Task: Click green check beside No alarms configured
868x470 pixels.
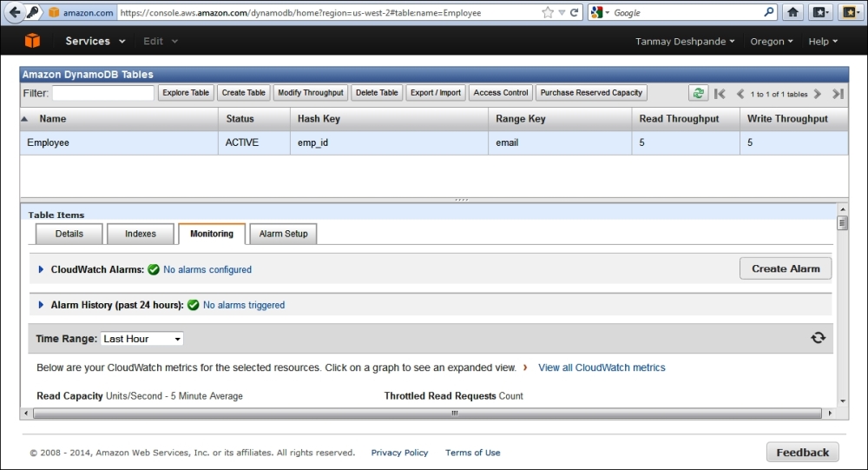Action: pyautogui.click(x=154, y=269)
